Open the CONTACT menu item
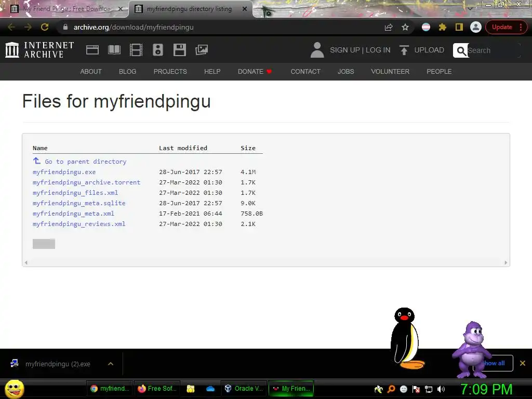This screenshot has width=532, height=399. (305, 72)
